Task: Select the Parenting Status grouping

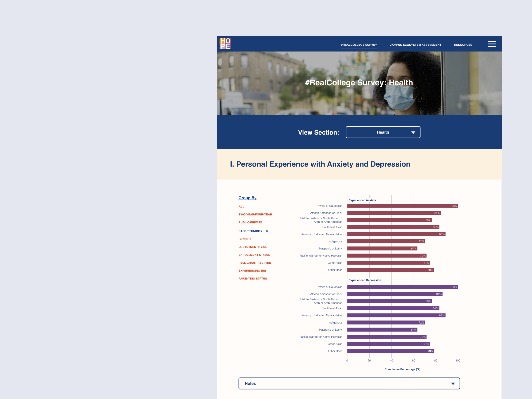Action: coord(253,279)
